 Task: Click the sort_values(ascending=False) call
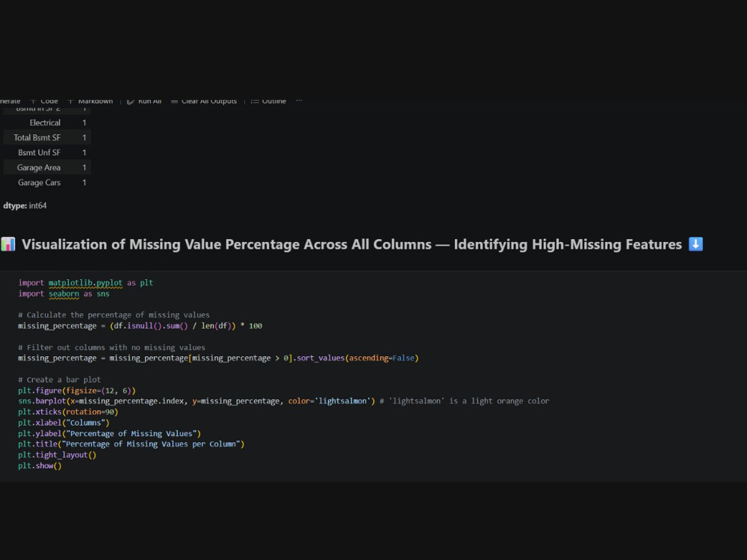[358, 358]
